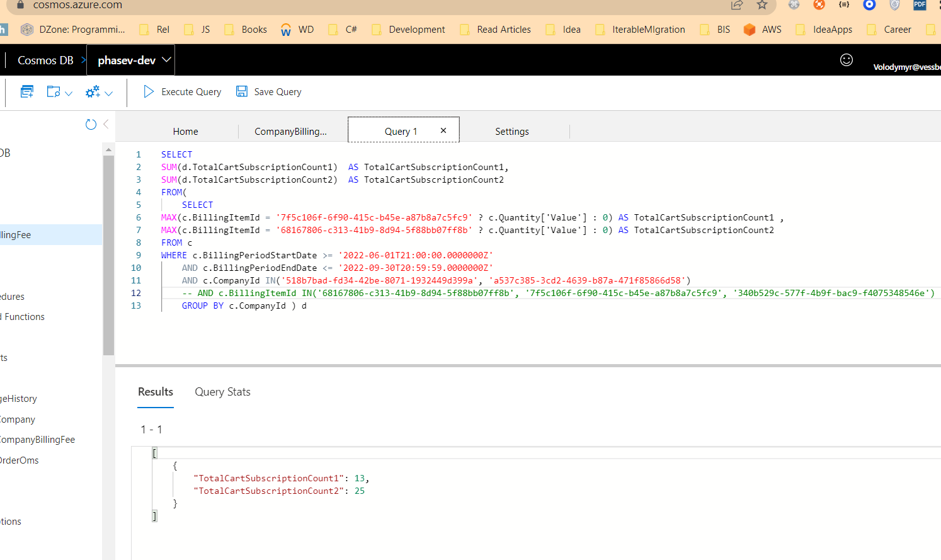Click the browser share icon
The image size is (941, 560).
737,4
